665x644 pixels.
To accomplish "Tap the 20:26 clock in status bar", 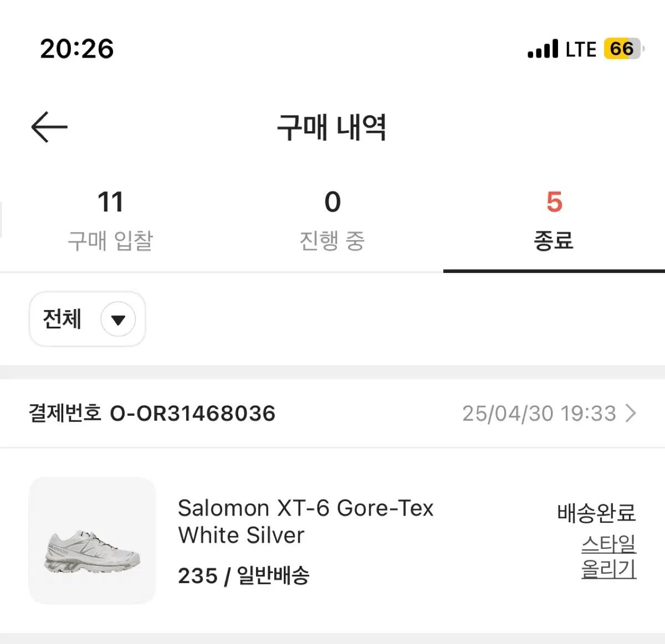I will (x=77, y=49).
